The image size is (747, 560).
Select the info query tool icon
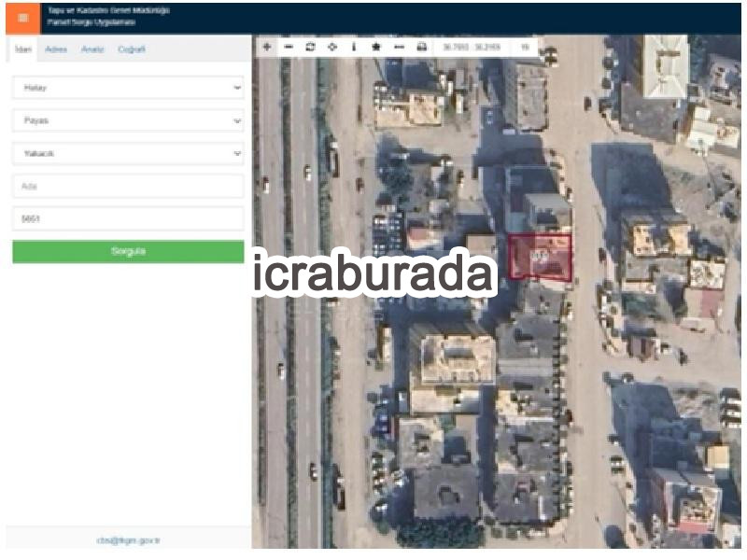click(x=354, y=47)
